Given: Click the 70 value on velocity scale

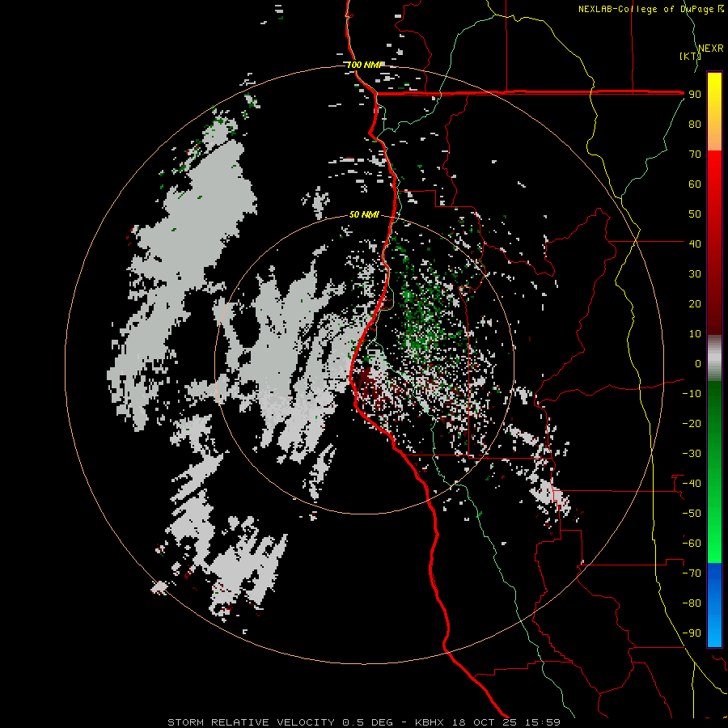Looking at the screenshot, I should click(695, 154).
